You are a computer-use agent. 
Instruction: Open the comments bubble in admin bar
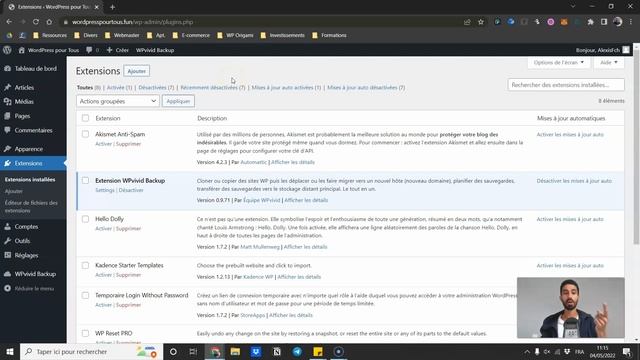(x=92, y=50)
